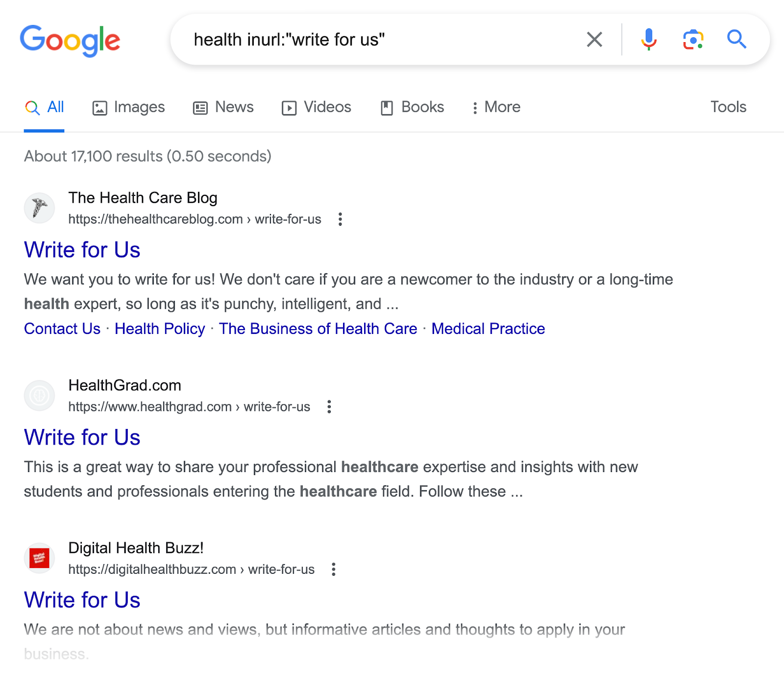Click the Medical Practice sitelink
784x686 pixels.
[488, 329]
